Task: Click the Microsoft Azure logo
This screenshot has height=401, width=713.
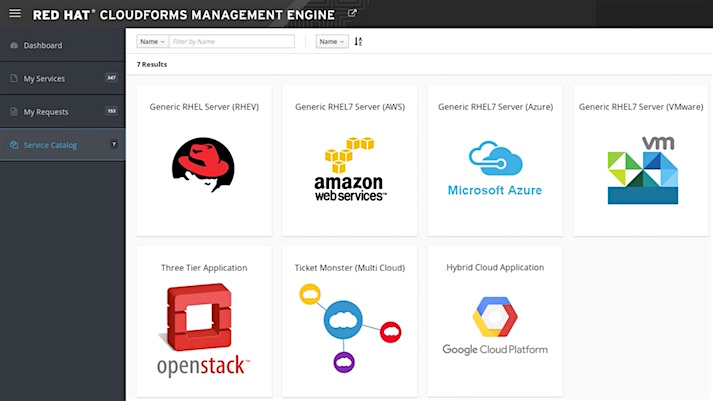Action: click(494, 169)
